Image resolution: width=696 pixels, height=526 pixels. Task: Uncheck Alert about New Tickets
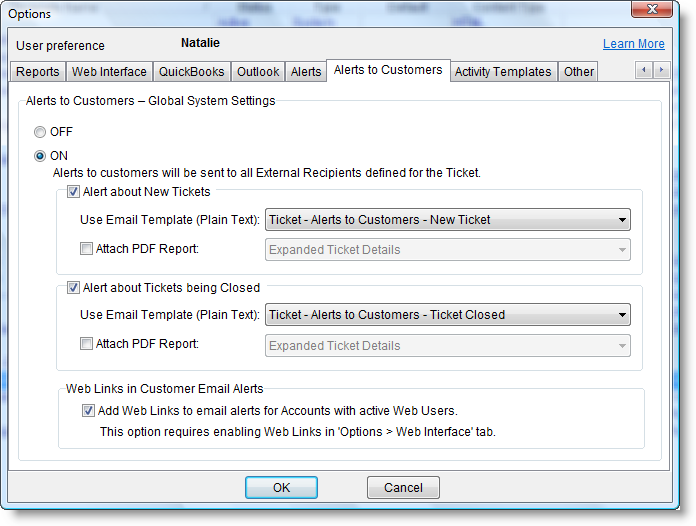tap(73, 192)
